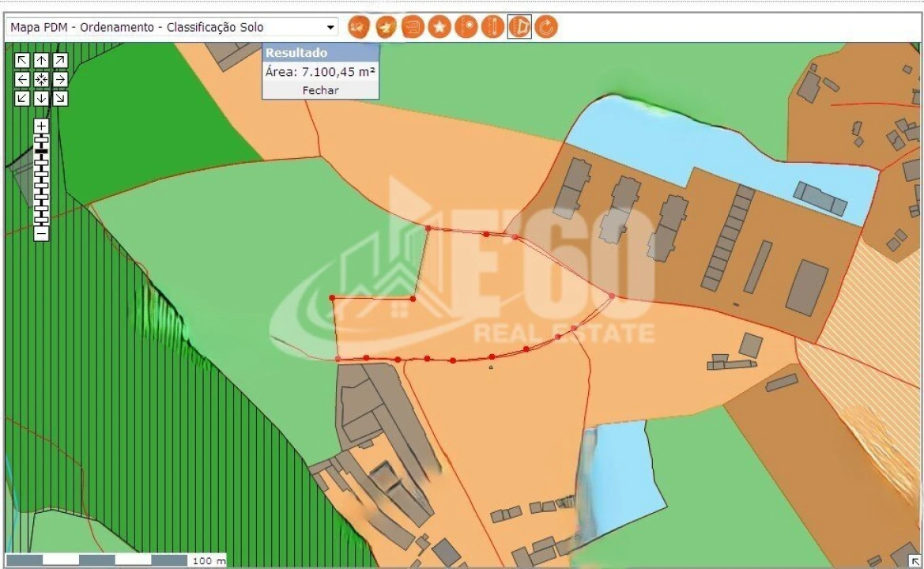Viewport: 924px width, 569px height.
Task: Click the highlighted zoom level slider handle
Action: [41, 149]
